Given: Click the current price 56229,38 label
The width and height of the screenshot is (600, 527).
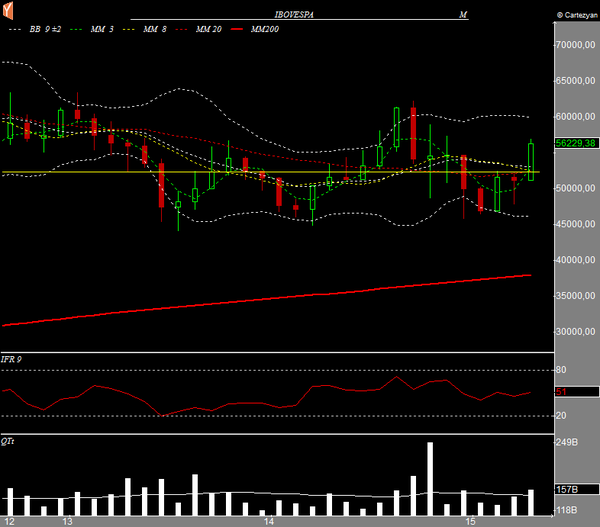Looking at the screenshot, I should [577, 143].
